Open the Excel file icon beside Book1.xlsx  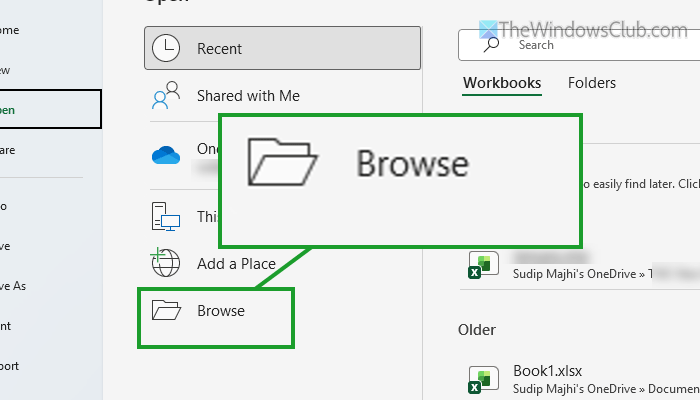[483, 380]
